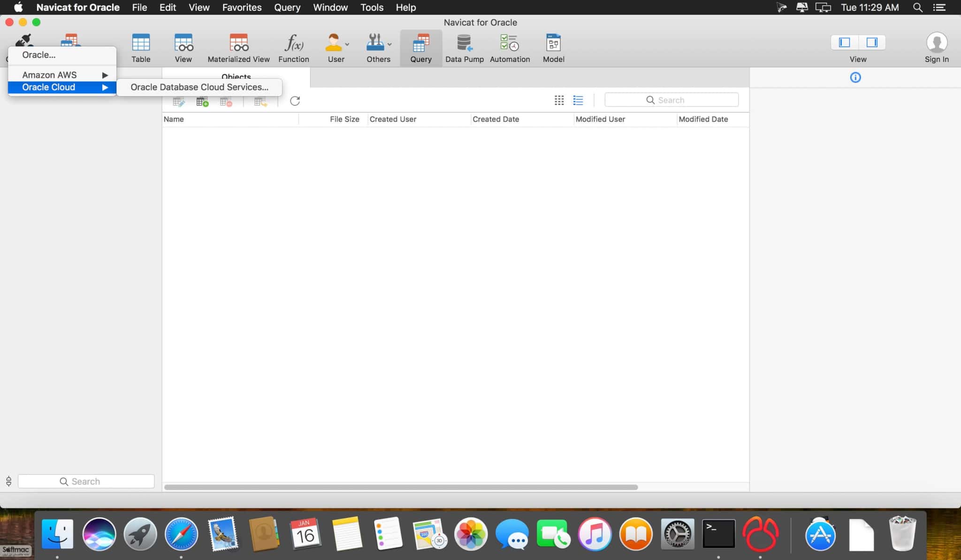Refresh the objects list
The image size is (961, 560).
click(x=295, y=101)
